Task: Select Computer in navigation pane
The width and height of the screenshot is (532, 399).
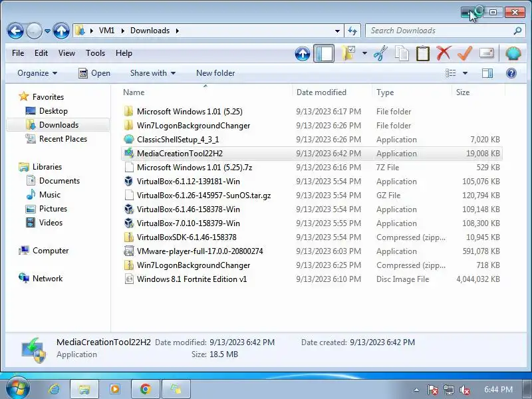Action: click(51, 251)
